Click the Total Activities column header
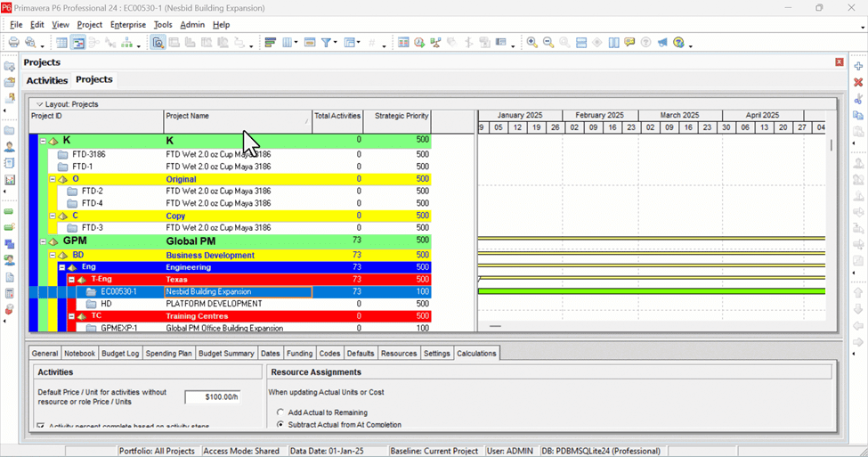The height and width of the screenshot is (457, 868). pyautogui.click(x=337, y=121)
